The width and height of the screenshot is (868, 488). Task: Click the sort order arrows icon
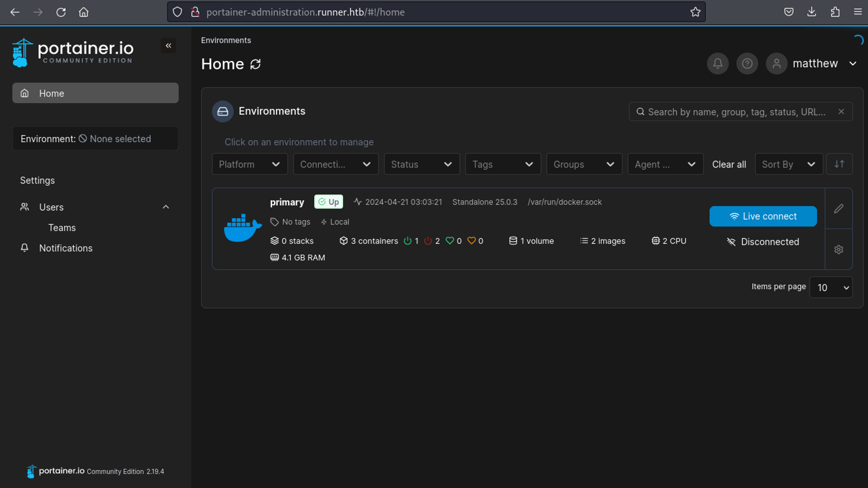tap(839, 164)
